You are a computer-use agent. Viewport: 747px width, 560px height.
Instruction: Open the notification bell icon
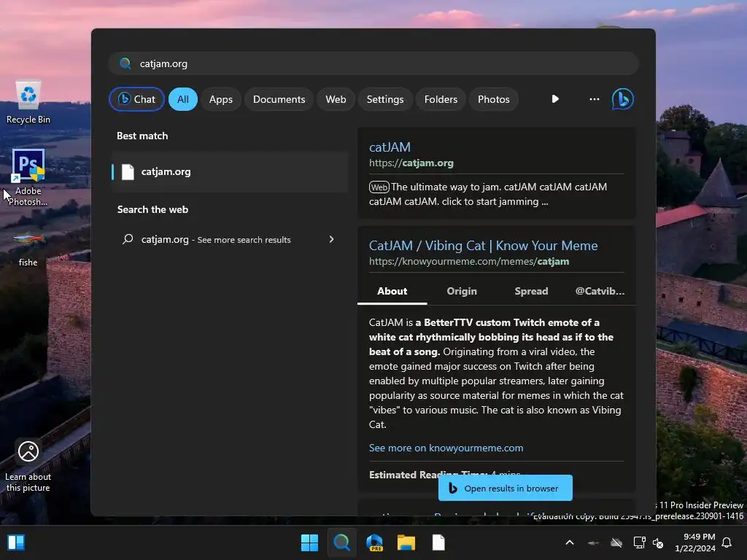point(727,542)
